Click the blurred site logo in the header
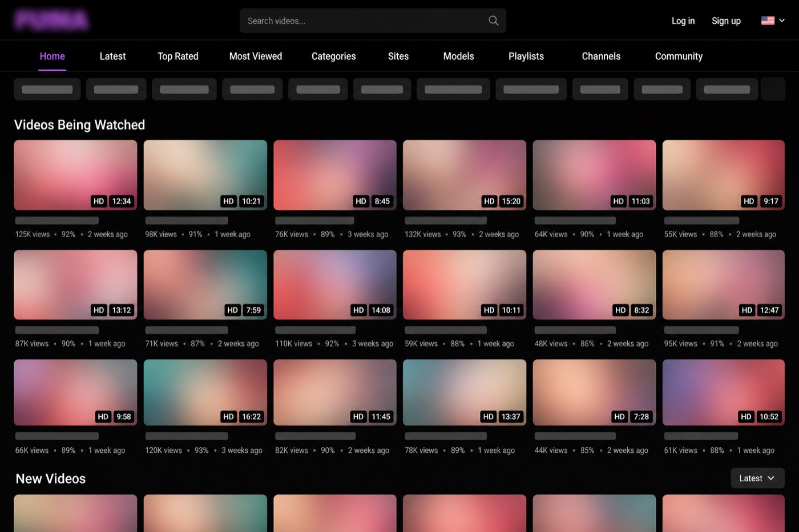This screenshot has width=799, height=532. pyautogui.click(x=51, y=20)
